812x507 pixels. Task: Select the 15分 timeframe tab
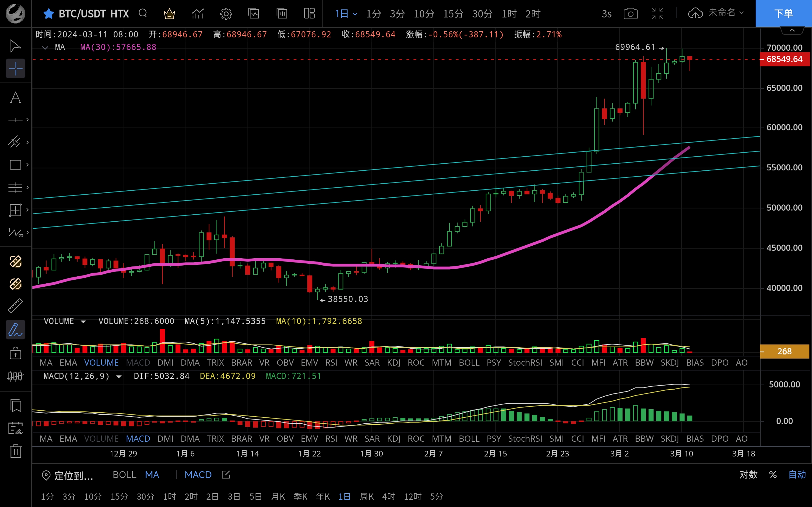click(453, 14)
